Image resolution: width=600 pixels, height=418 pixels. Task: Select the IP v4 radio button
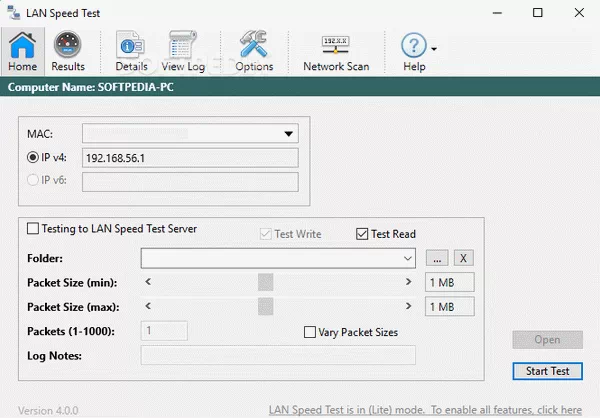coord(33,157)
